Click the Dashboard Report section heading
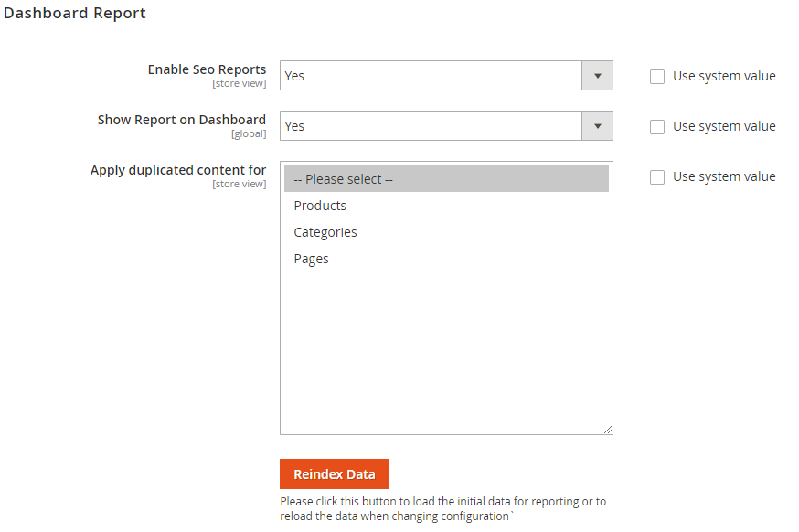799x532 pixels. click(75, 14)
